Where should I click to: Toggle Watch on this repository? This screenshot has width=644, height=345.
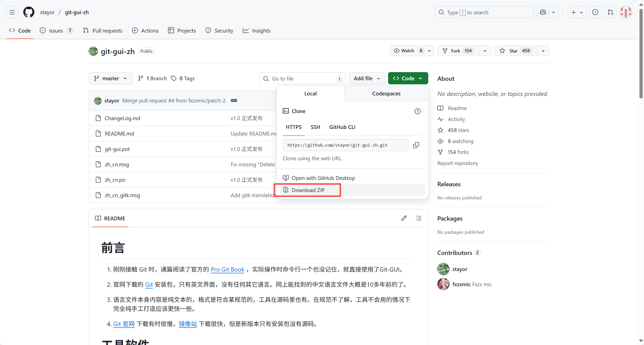coord(408,51)
